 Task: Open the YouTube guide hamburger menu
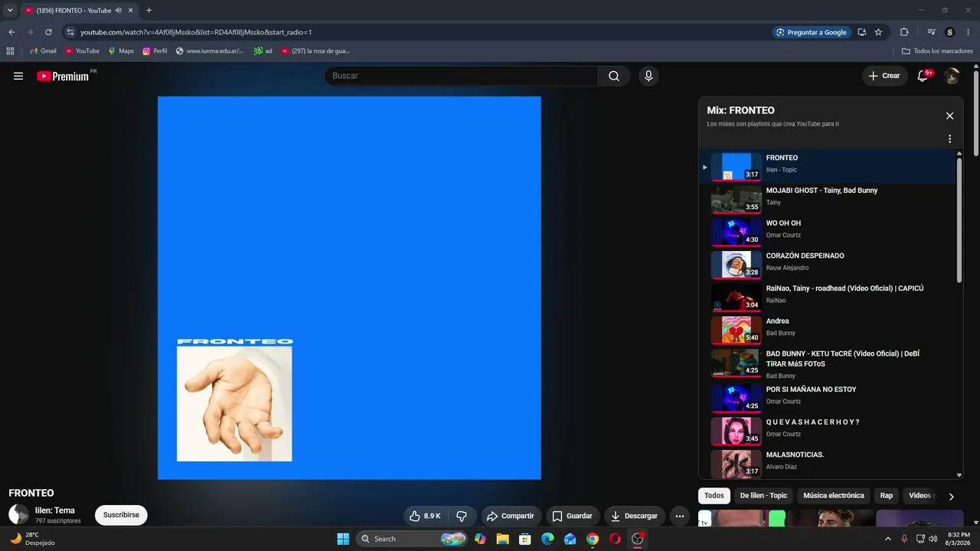[x=18, y=76]
